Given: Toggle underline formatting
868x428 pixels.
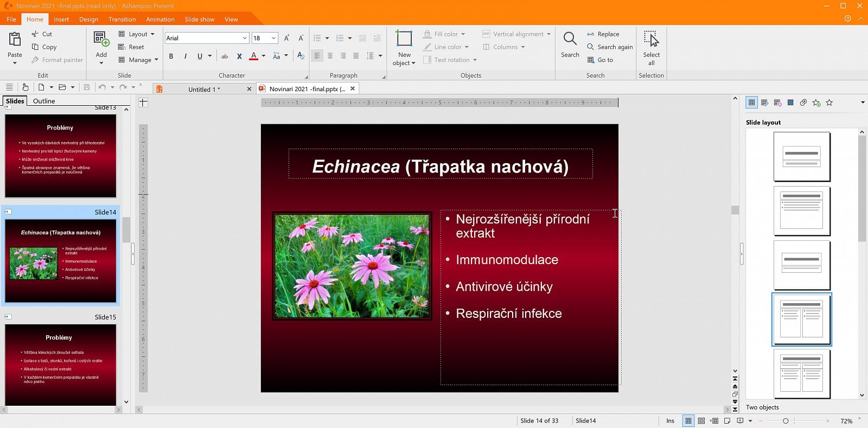Looking at the screenshot, I should pyautogui.click(x=200, y=56).
